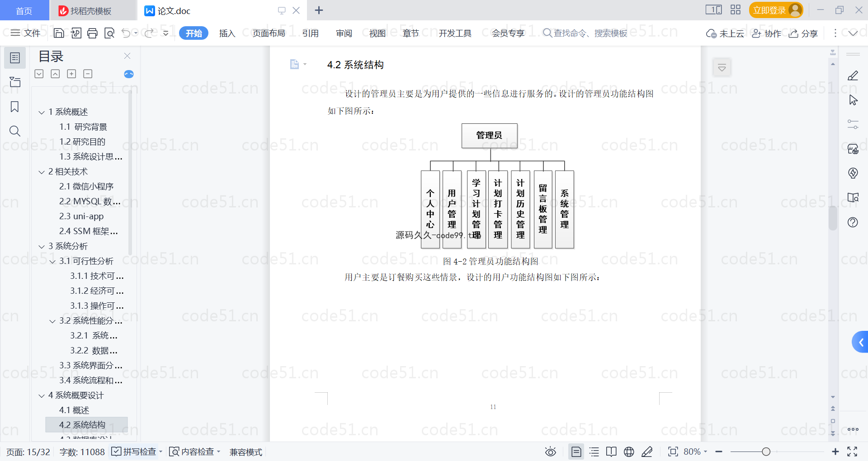The width and height of the screenshot is (868, 461).
Task: Click the Redo arrow icon
Action: 149,33
